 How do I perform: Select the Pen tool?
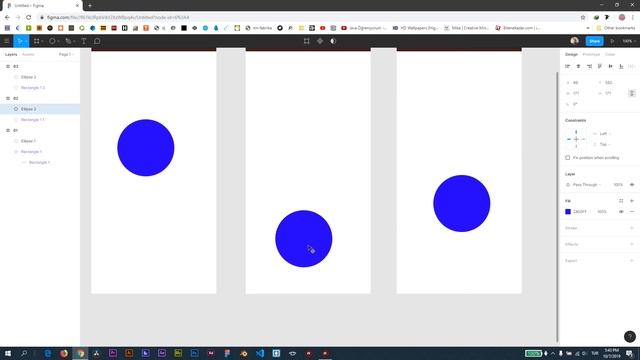click(68, 41)
